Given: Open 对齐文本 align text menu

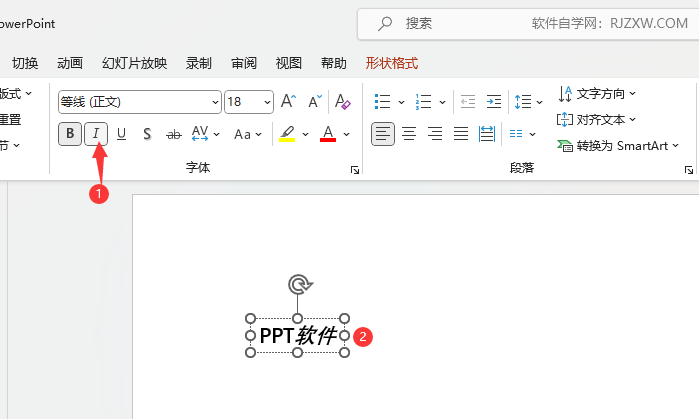Looking at the screenshot, I should [597, 119].
